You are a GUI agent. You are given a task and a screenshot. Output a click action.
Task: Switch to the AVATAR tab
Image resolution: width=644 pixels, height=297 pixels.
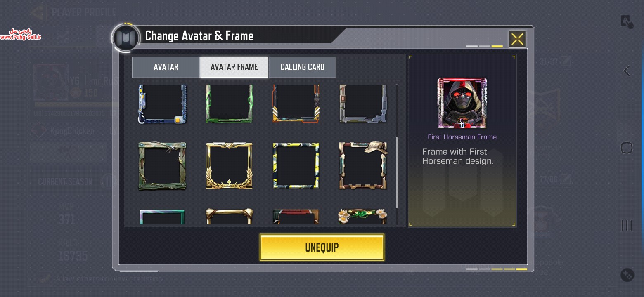[166, 67]
